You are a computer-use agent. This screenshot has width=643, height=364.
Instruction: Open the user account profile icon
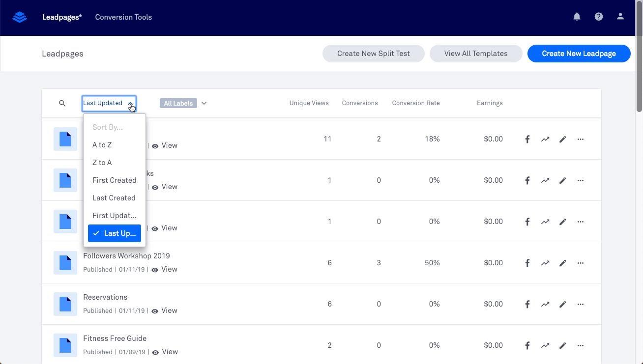click(x=620, y=17)
